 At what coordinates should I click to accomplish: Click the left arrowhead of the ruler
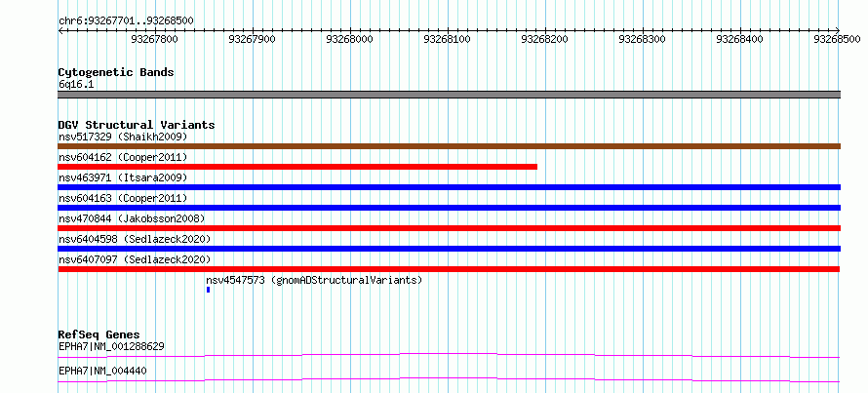pos(60,31)
